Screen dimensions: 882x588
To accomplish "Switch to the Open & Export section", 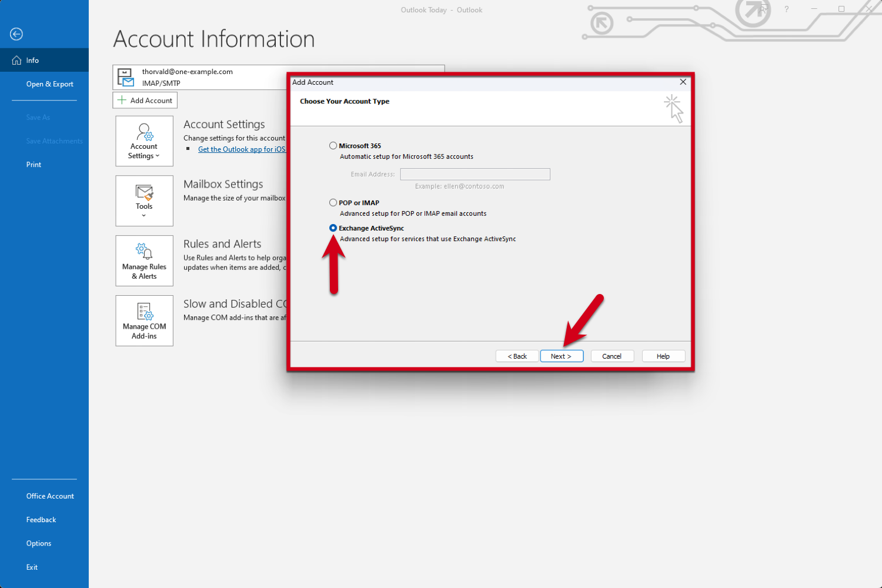I will click(x=49, y=83).
